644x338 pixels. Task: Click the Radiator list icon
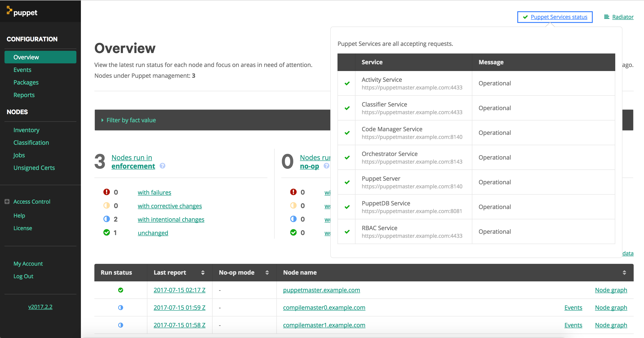click(x=606, y=17)
